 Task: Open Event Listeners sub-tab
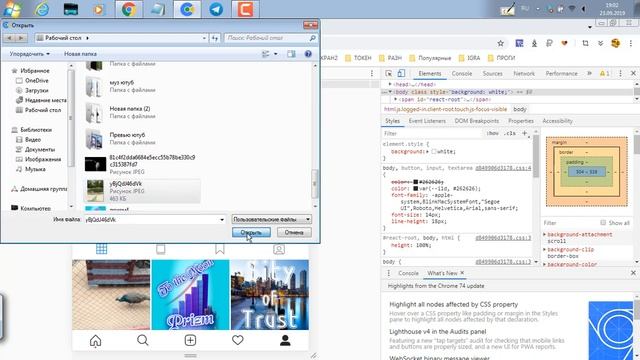coord(427,121)
